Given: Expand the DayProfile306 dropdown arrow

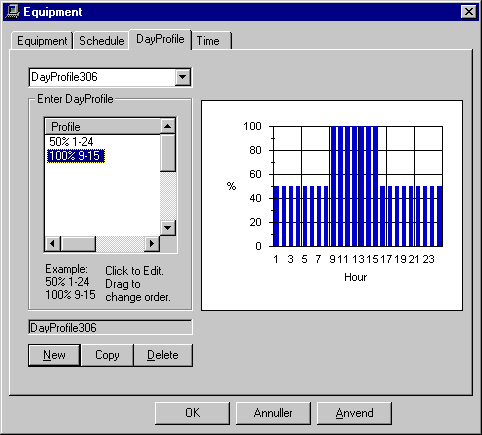Looking at the screenshot, I should coord(182,77).
